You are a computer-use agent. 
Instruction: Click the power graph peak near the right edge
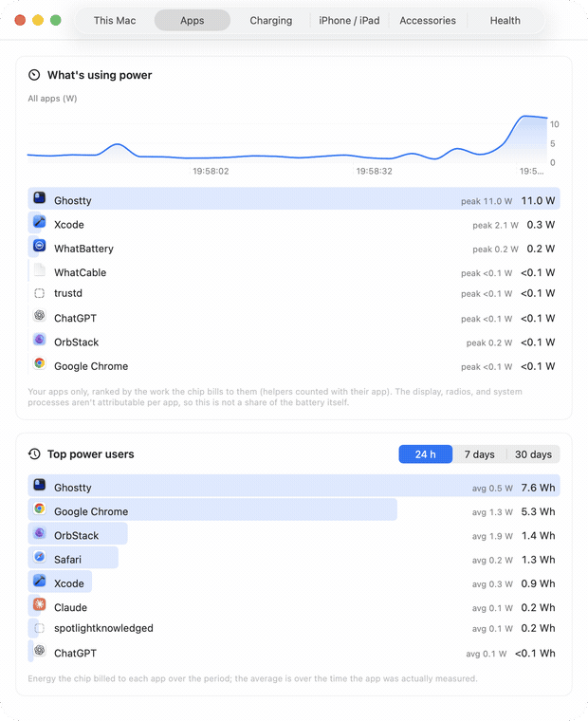(524, 117)
